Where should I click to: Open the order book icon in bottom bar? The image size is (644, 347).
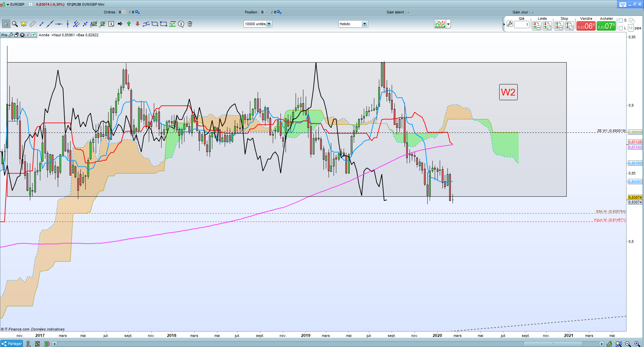(47, 344)
